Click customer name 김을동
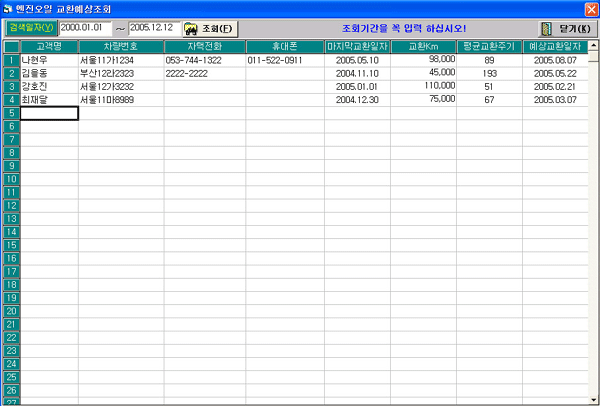This screenshot has width=600, height=406. pos(35,73)
